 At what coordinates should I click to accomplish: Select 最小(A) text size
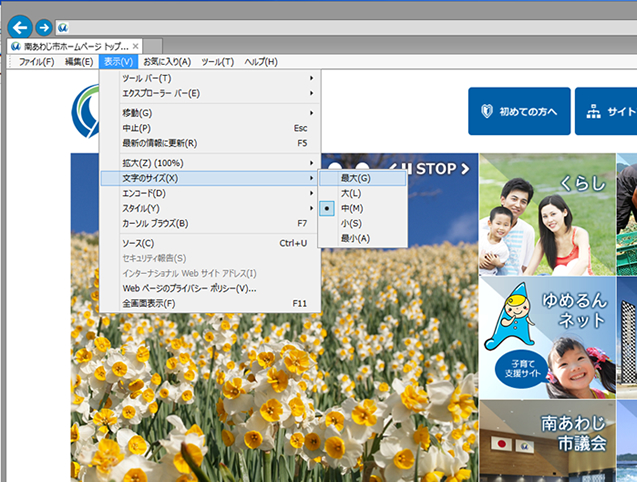tap(363, 238)
